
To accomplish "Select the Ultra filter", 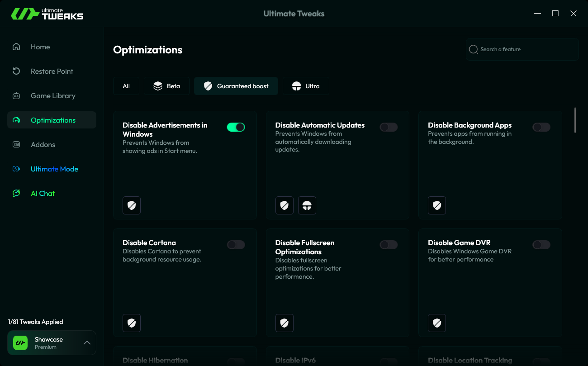I will click(306, 86).
